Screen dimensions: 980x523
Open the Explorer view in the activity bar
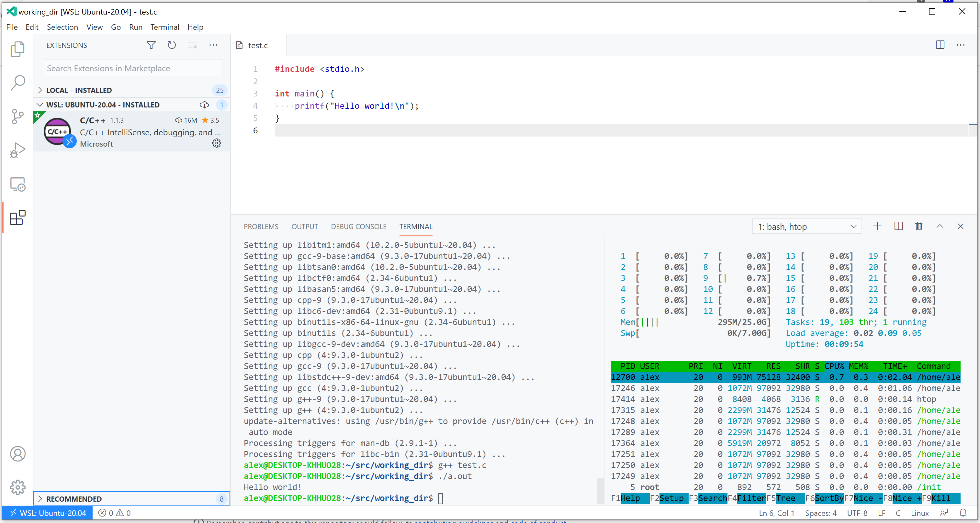point(17,49)
